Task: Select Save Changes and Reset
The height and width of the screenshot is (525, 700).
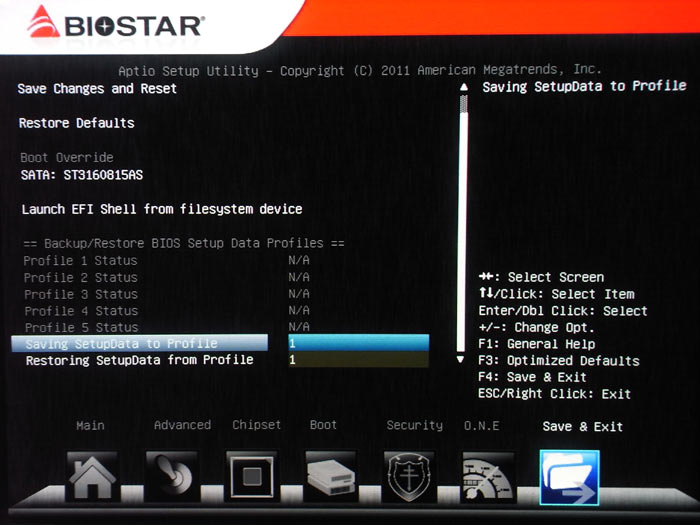Action: pyautogui.click(x=97, y=89)
